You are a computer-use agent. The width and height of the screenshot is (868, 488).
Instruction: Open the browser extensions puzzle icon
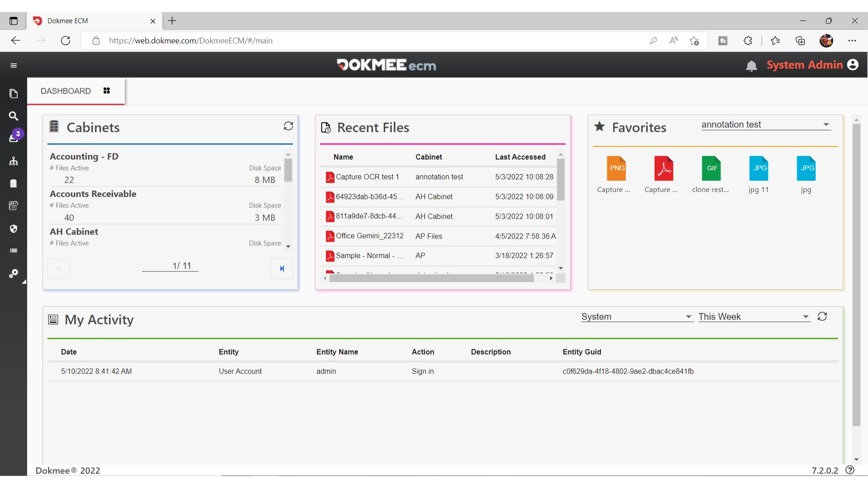(x=748, y=41)
